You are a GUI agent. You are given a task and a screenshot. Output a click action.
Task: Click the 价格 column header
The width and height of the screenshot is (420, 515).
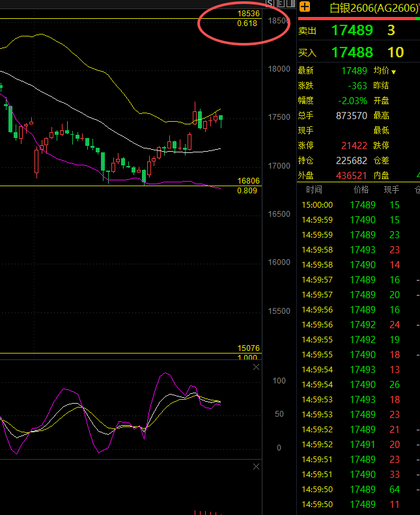click(361, 189)
